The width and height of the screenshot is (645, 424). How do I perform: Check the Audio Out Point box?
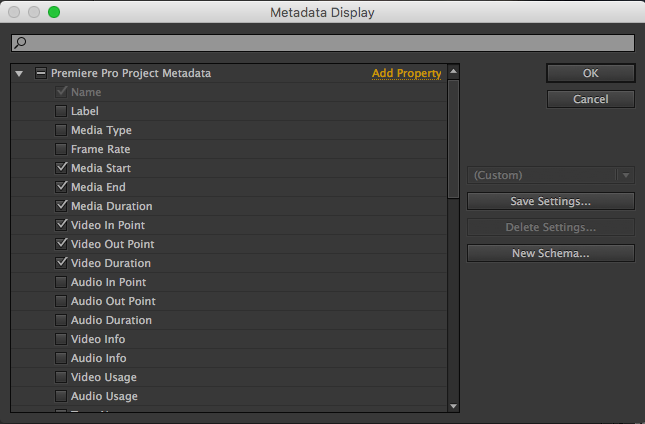click(x=61, y=301)
